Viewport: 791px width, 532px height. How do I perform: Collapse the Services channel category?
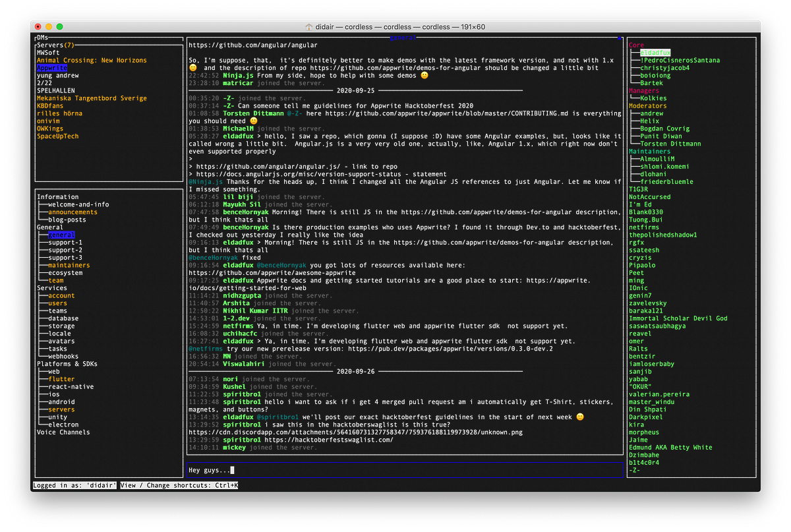pos(52,288)
